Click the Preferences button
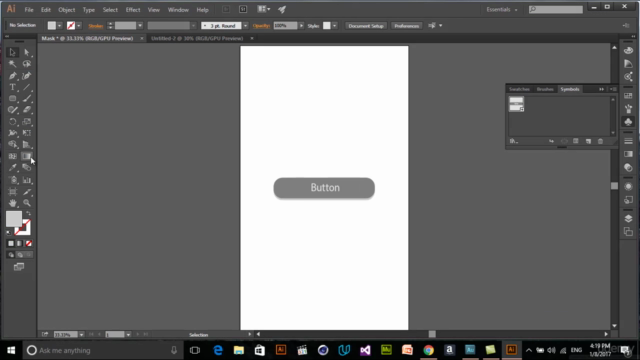Image resolution: width=640 pixels, height=360 pixels. coord(407,26)
